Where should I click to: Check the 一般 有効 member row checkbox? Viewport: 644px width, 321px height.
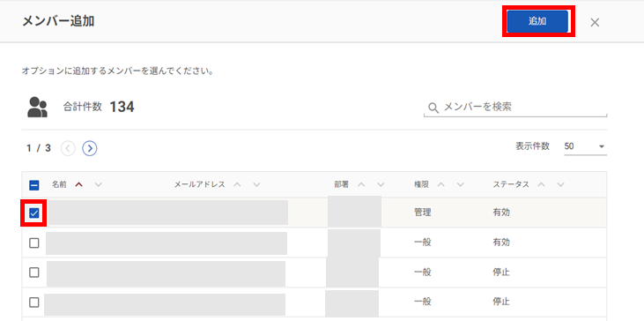pyautogui.click(x=34, y=243)
